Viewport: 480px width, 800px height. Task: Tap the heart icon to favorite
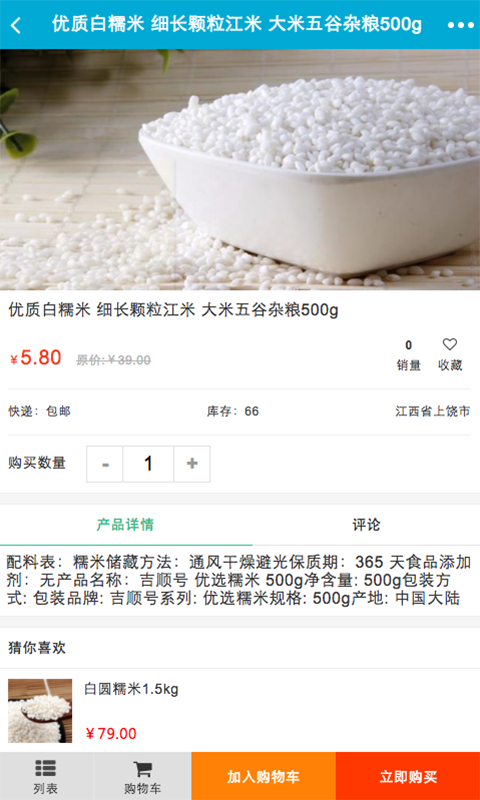point(449,345)
